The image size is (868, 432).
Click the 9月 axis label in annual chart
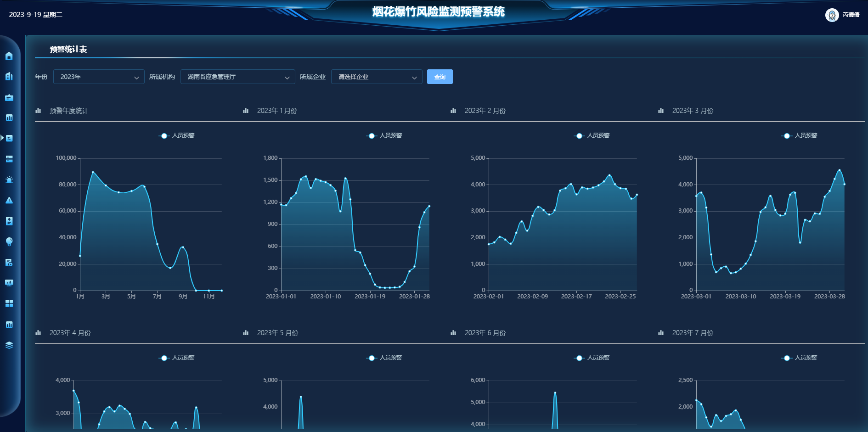183,297
